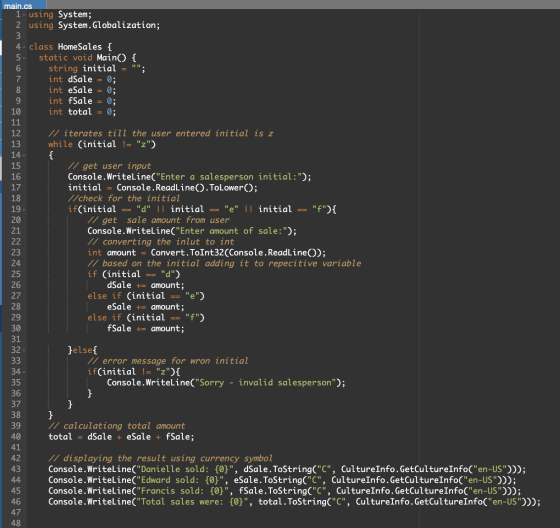Click the 'fSale += amount;' statement

(x=146, y=329)
